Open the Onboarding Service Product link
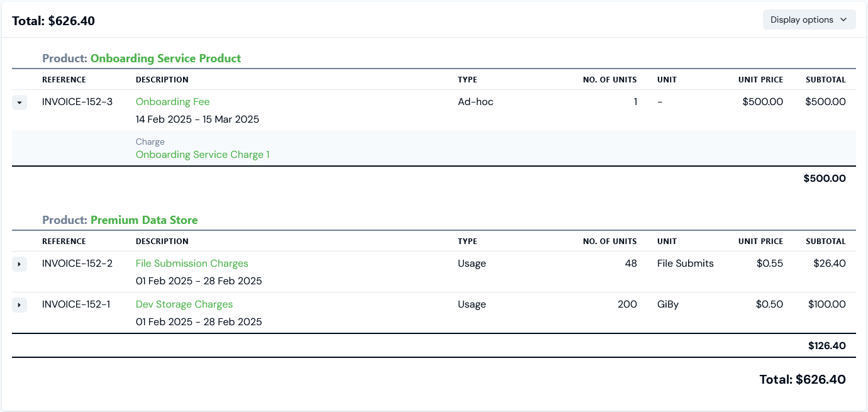The height and width of the screenshot is (412, 868). coord(165,58)
